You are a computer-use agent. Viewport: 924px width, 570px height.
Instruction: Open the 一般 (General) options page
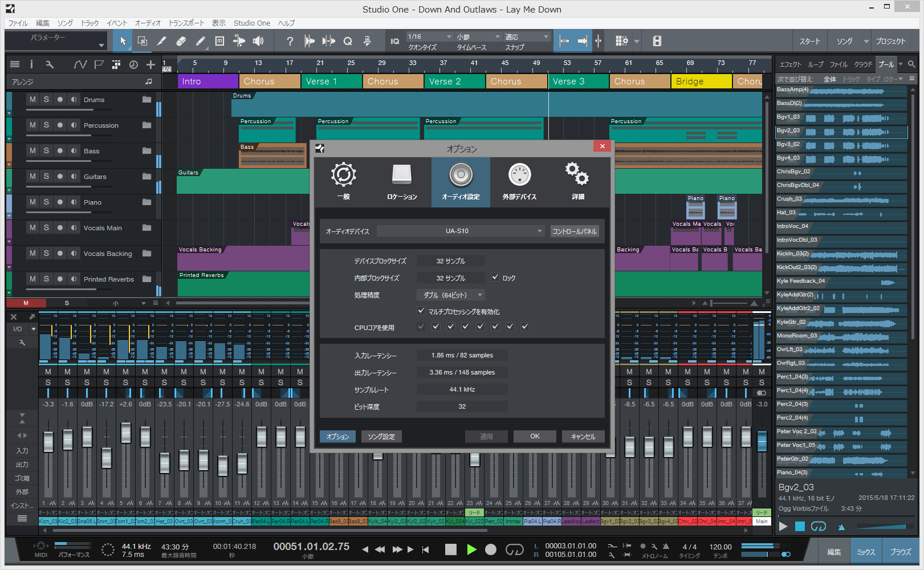(344, 181)
